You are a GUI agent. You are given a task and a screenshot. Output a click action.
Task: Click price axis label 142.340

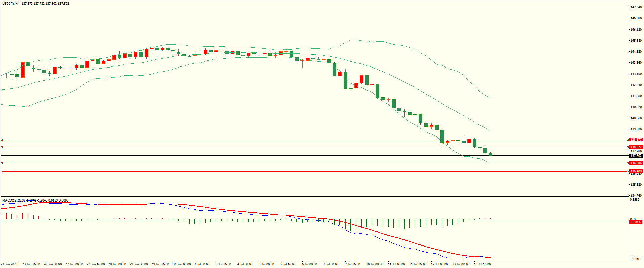click(636, 85)
